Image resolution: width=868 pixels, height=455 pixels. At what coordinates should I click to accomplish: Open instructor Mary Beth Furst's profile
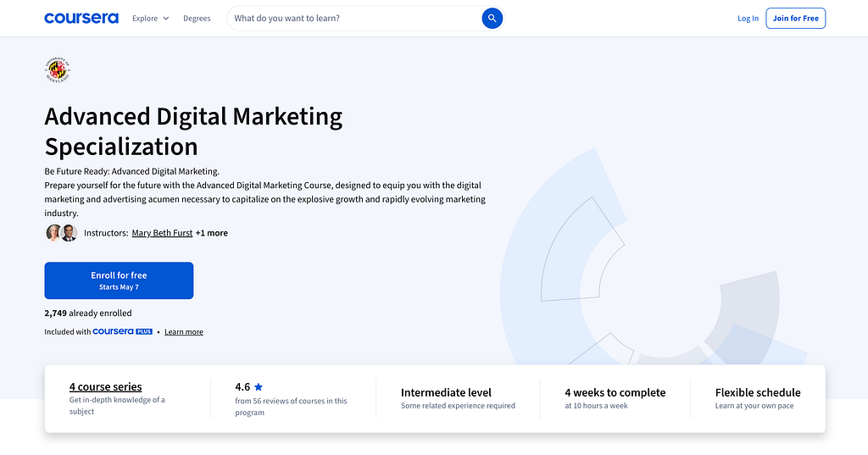point(162,233)
